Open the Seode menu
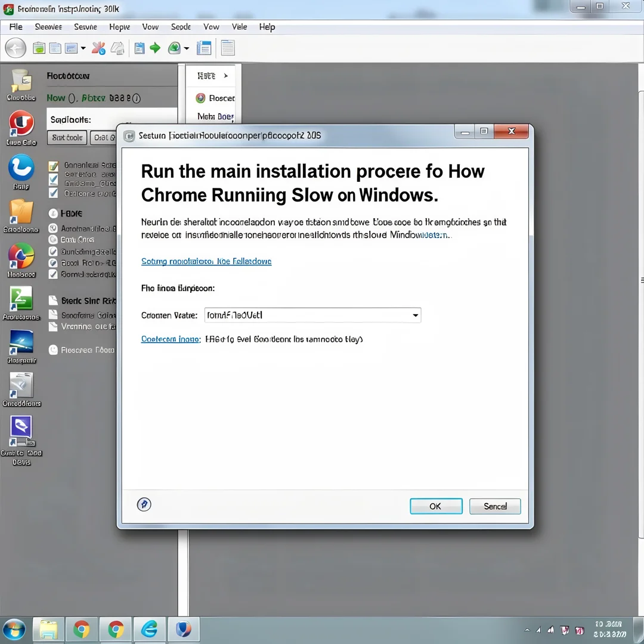The width and height of the screenshot is (644, 644). pos(181,27)
